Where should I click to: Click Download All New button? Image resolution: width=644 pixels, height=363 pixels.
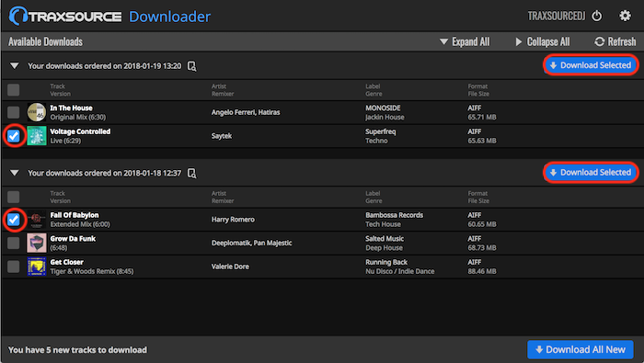[x=581, y=349]
